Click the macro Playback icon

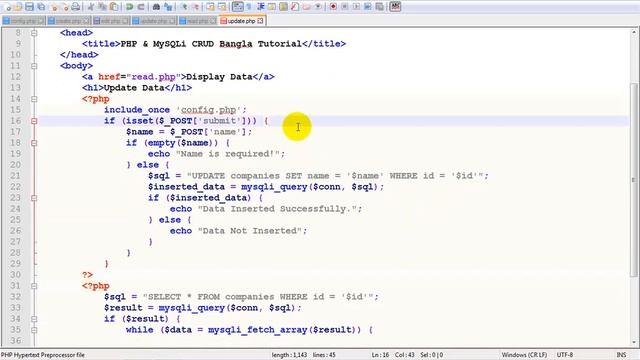[x=356, y=7]
